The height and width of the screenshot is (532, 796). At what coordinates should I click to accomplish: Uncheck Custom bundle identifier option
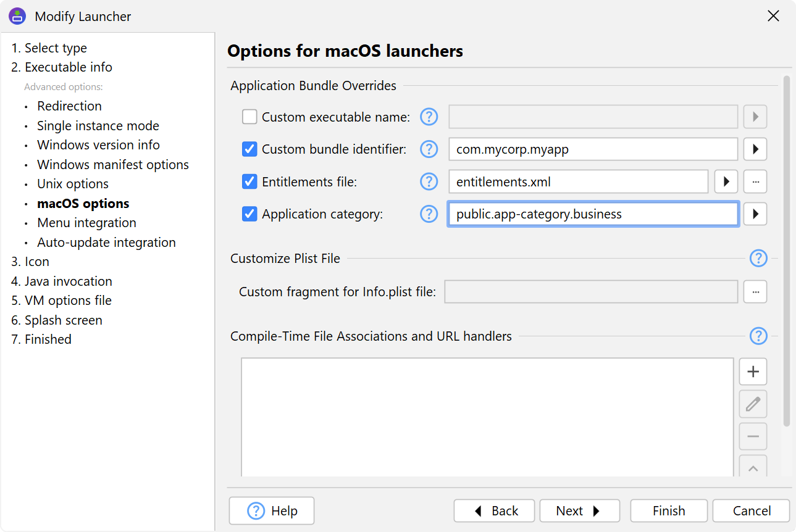[249, 149]
